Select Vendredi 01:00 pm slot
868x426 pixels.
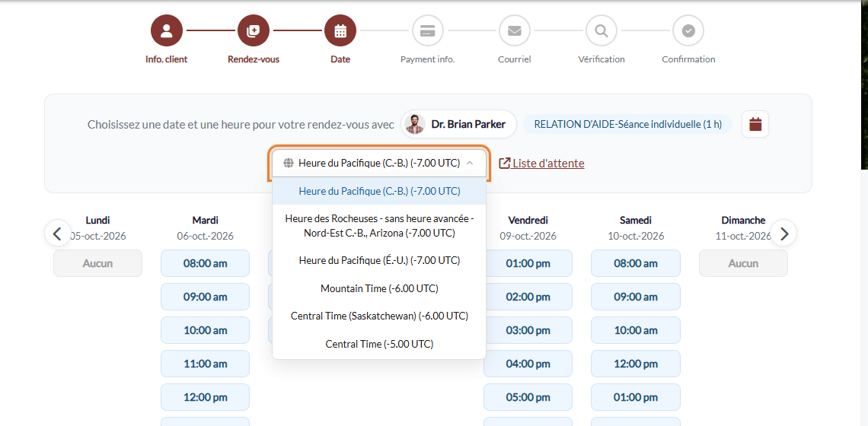coord(528,263)
